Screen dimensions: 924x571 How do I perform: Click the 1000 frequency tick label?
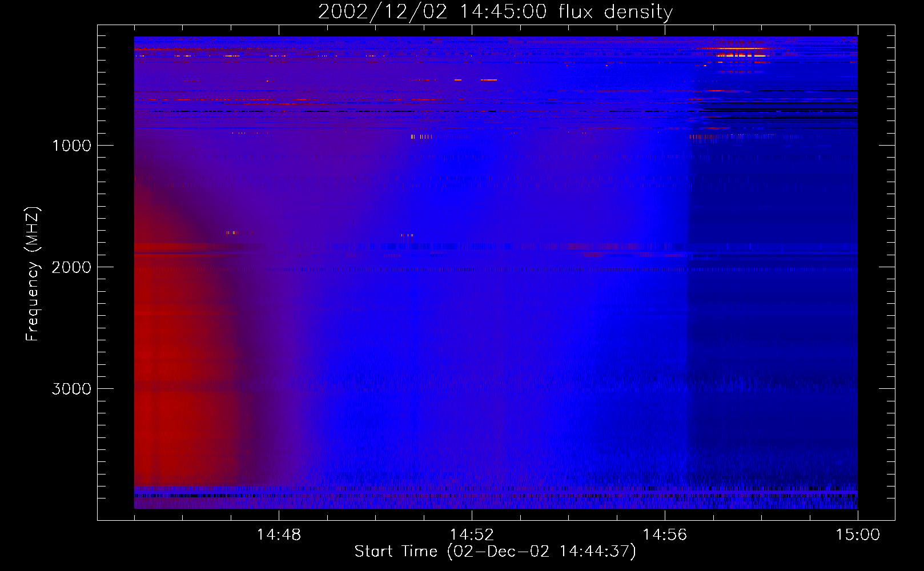(71, 146)
